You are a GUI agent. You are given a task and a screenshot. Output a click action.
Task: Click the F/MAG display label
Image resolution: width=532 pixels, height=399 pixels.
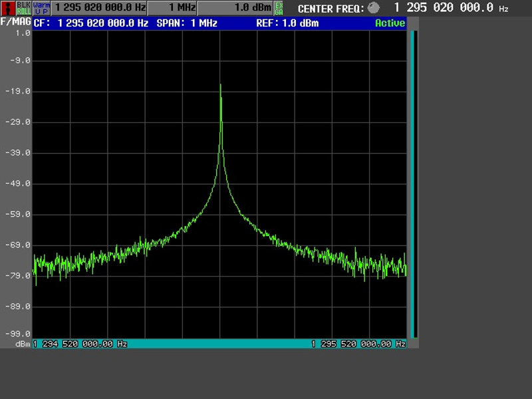15,22
